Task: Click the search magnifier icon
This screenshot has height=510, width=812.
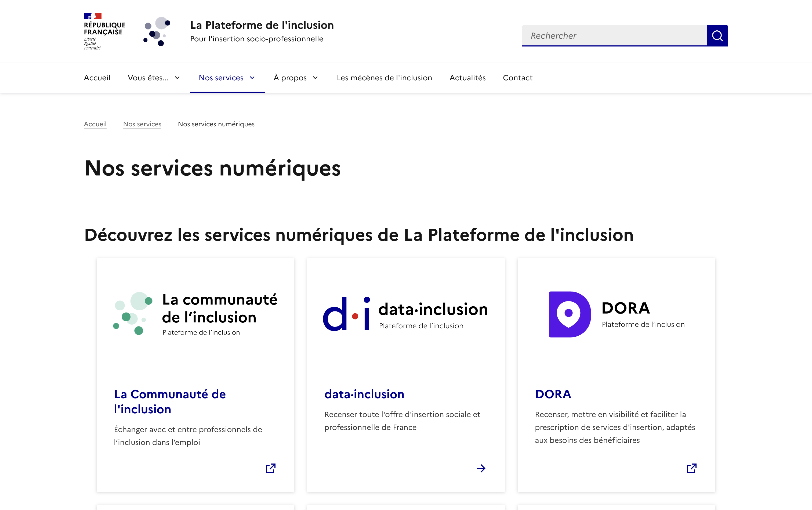Action: tap(717, 35)
